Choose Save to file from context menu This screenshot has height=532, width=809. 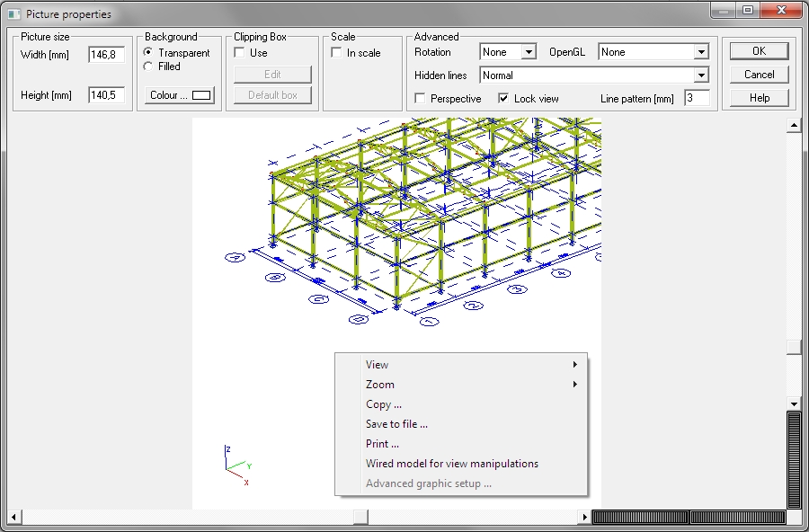click(396, 424)
